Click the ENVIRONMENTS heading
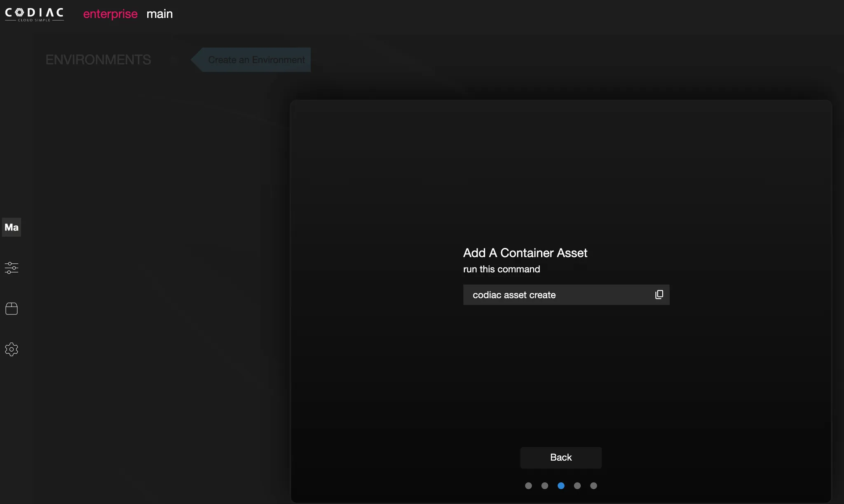844x504 pixels. pos(98,60)
